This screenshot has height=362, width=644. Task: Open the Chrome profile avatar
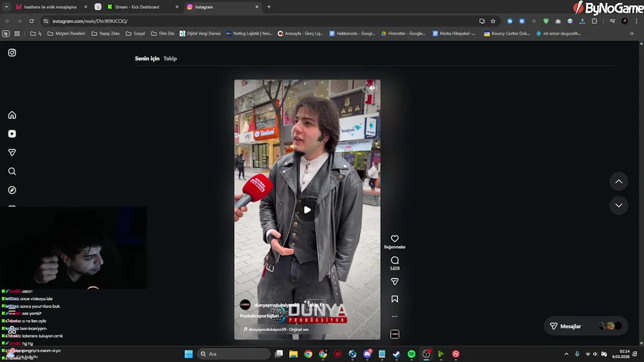(x=624, y=21)
